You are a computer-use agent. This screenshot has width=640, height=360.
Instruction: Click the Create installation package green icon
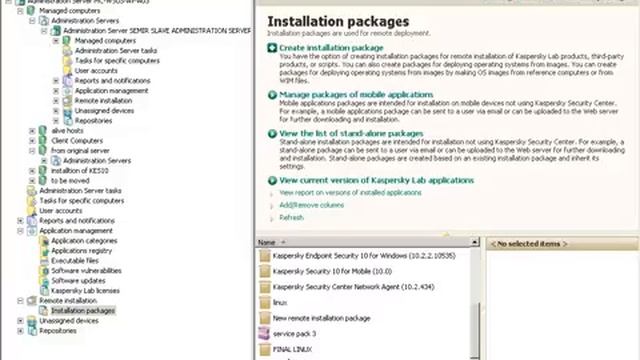[x=272, y=48]
